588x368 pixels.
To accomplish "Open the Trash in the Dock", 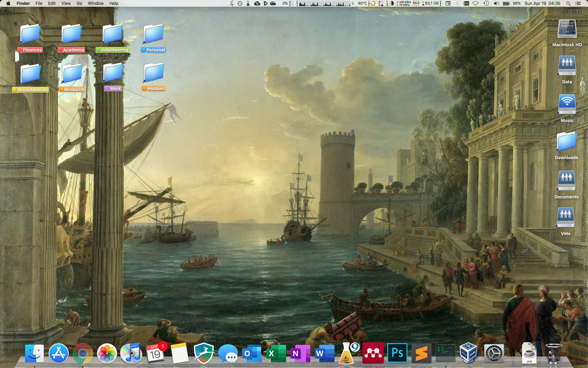I will 553,353.
